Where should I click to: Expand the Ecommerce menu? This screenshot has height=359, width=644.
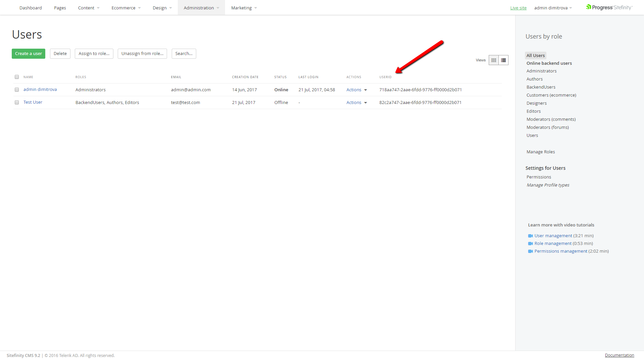click(126, 8)
